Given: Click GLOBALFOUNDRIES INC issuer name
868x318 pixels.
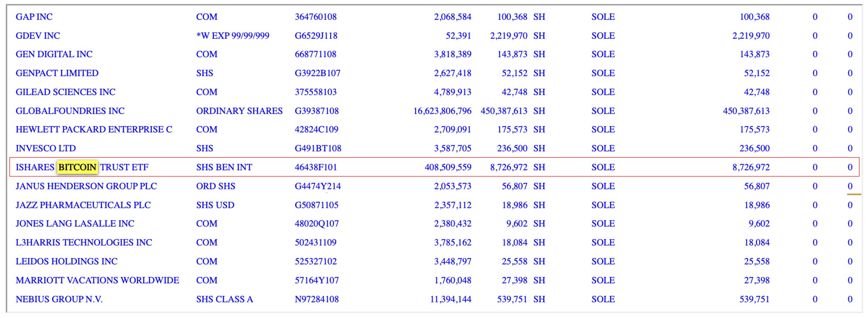Looking at the screenshot, I should tap(70, 111).
